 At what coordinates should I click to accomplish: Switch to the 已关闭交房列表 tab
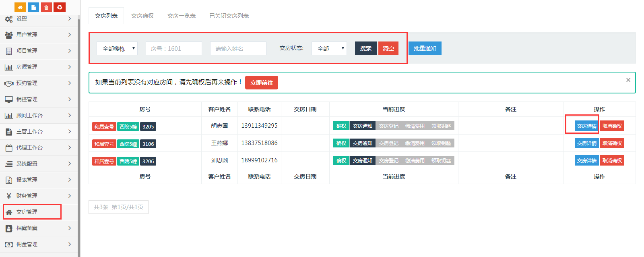229,16
